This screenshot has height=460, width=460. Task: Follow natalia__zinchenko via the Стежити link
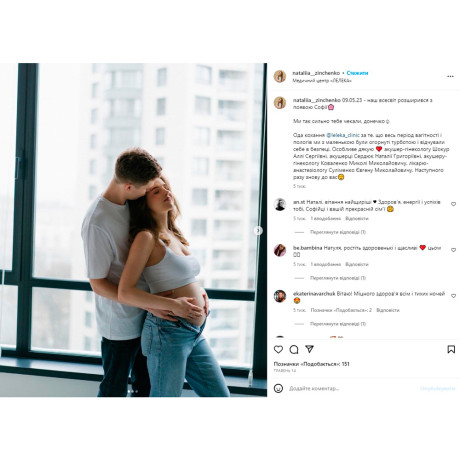tap(357, 73)
